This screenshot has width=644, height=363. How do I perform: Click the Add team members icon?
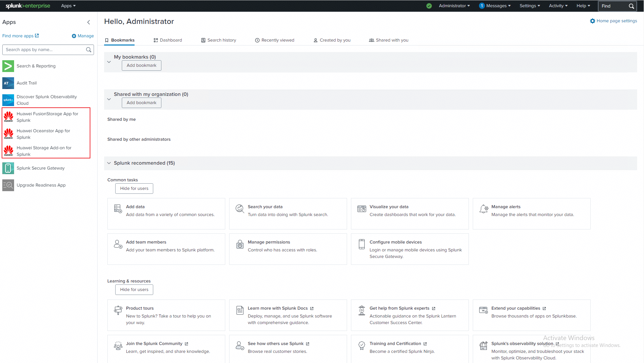tap(118, 244)
